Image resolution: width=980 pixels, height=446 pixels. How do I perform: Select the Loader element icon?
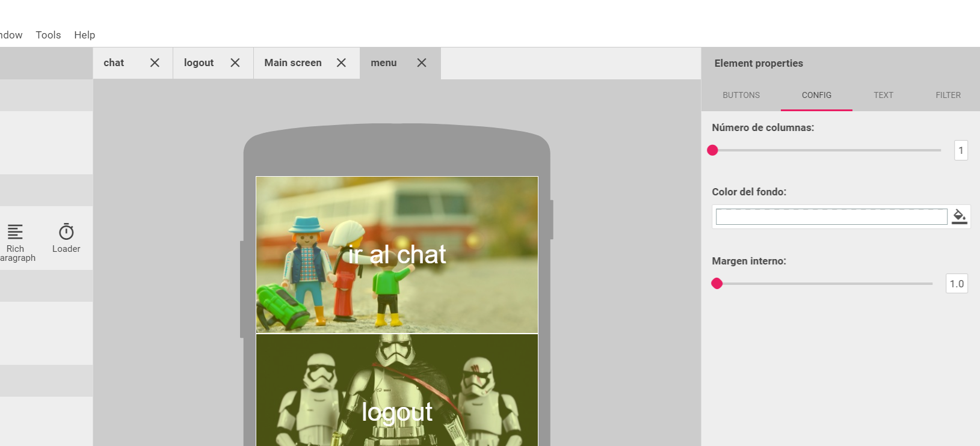coord(66,232)
